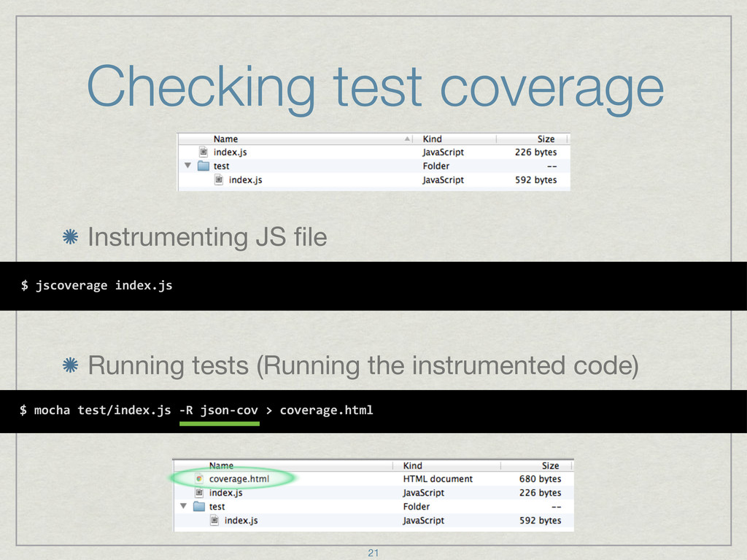
Task: Click the 'mocha test/index.js' command text
Action: click(x=102, y=410)
